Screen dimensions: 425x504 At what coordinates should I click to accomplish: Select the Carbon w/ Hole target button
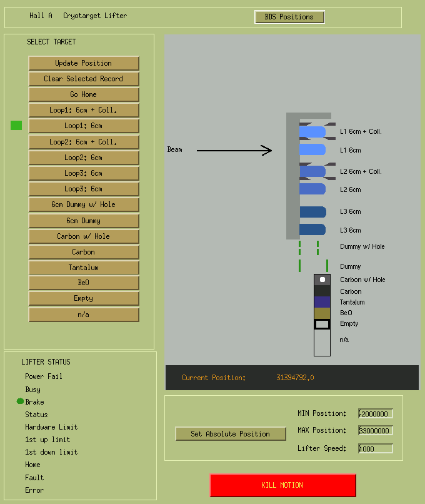84,236
